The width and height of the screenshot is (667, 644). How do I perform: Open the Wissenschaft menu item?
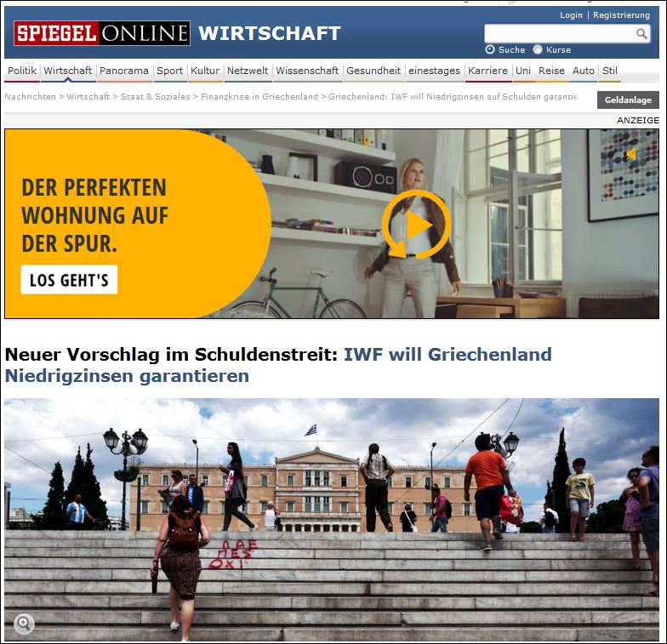tap(307, 71)
